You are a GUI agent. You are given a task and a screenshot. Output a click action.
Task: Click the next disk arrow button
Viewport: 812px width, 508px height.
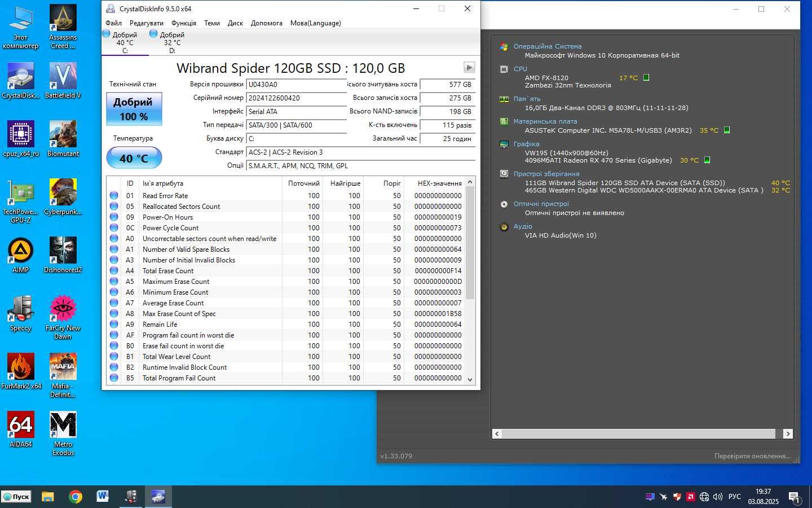[469, 67]
